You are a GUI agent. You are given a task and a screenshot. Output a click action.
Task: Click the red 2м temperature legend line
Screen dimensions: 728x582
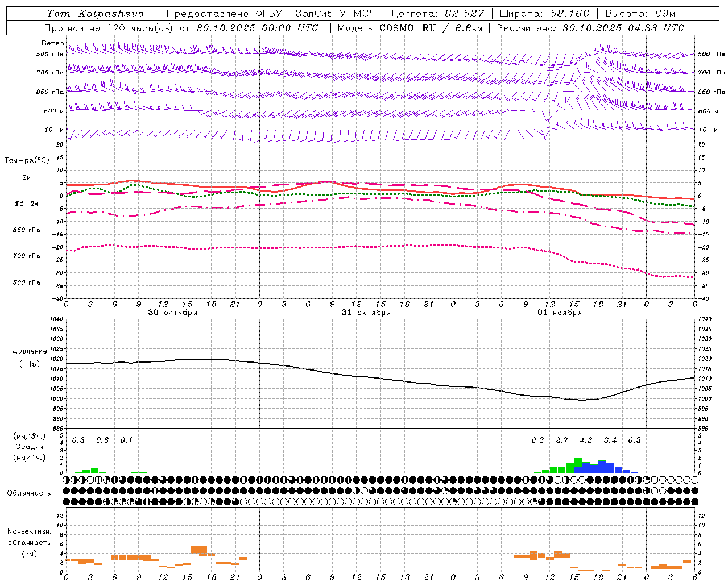(26, 184)
